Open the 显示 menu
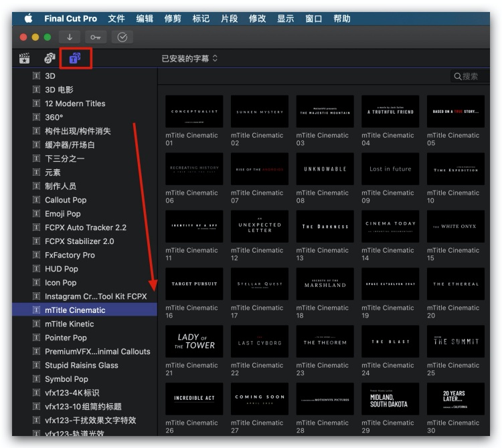Viewport: 502px width, 448px height. click(286, 19)
